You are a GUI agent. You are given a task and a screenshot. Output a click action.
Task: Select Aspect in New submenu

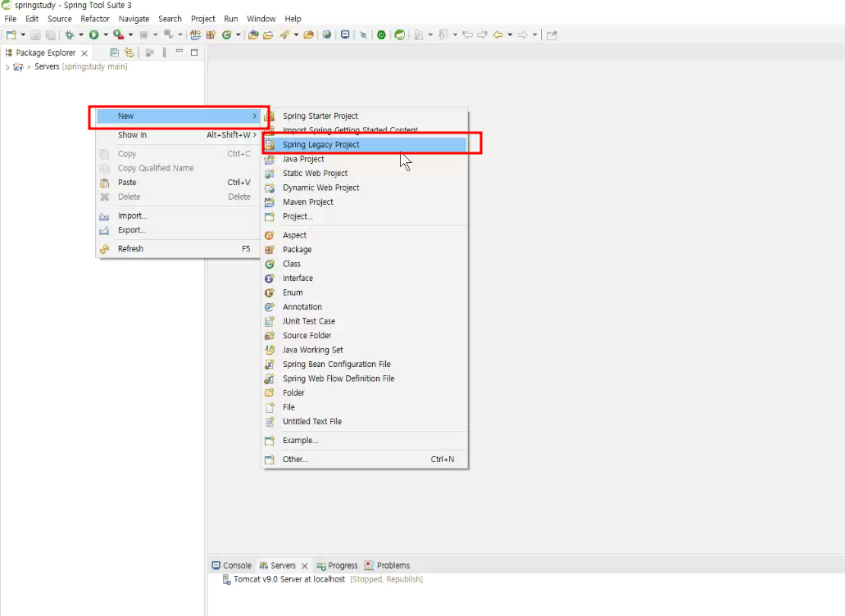[364, 235]
